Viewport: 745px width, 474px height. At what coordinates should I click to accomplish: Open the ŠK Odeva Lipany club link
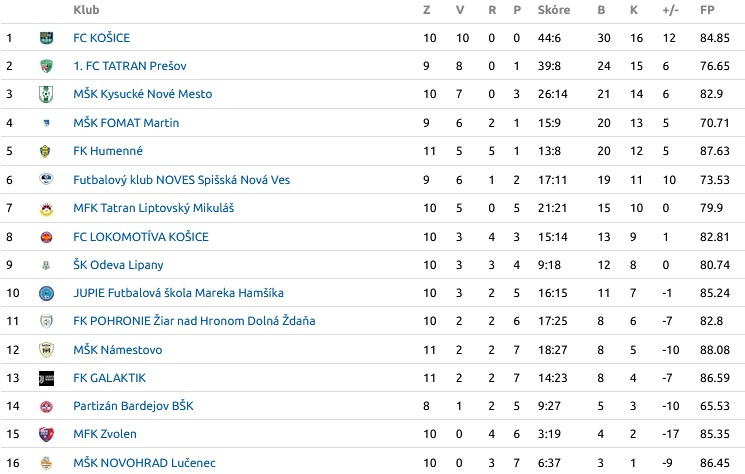(118, 265)
